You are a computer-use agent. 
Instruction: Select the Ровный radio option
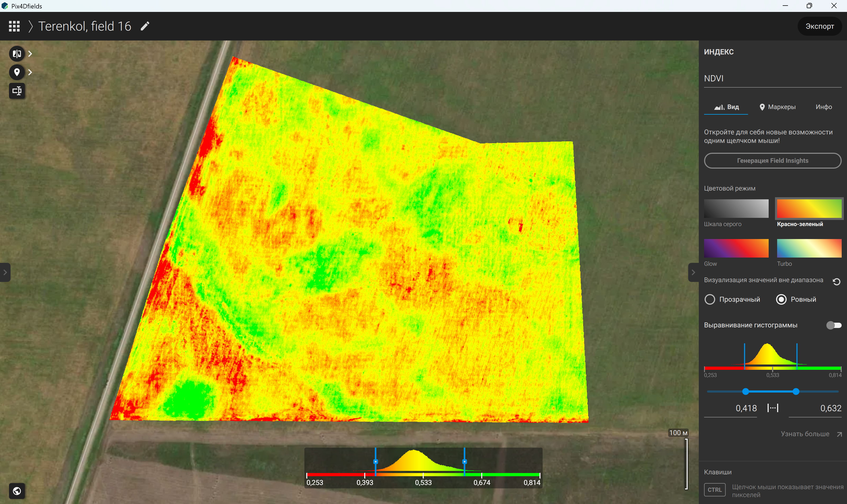click(x=796, y=299)
